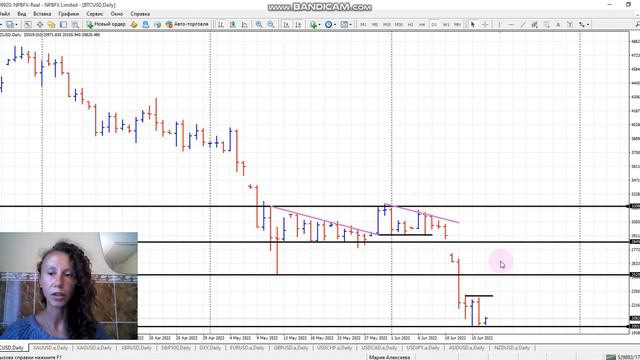Select the text A tool
Image resolution: width=640 pixels, height=360 pixels.
[x=558, y=24]
